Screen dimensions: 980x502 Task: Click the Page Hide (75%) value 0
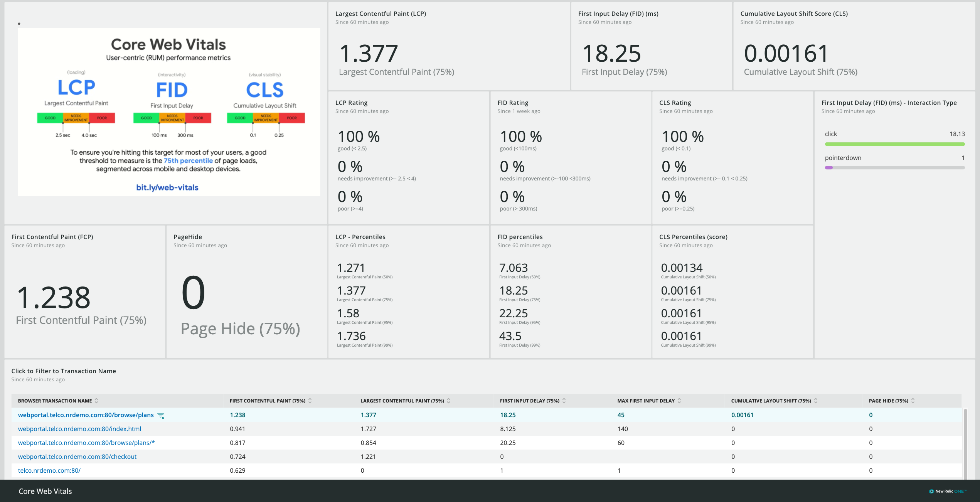point(193,292)
